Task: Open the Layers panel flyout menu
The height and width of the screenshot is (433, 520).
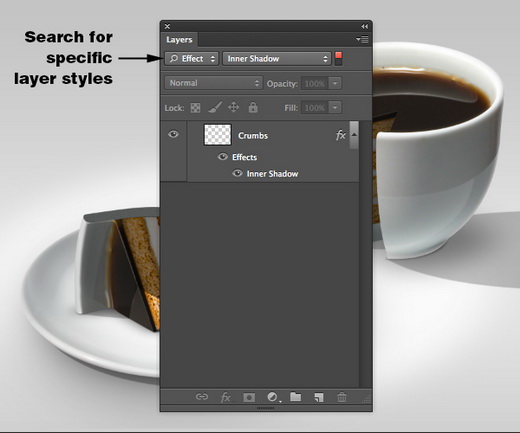Action: click(x=362, y=39)
